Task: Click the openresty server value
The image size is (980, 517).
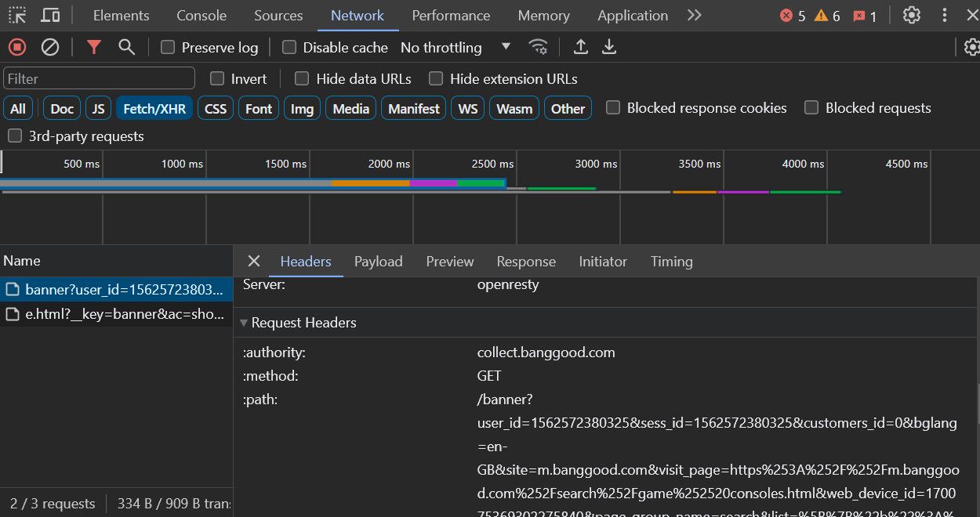Action: pyautogui.click(x=508, y=284)
